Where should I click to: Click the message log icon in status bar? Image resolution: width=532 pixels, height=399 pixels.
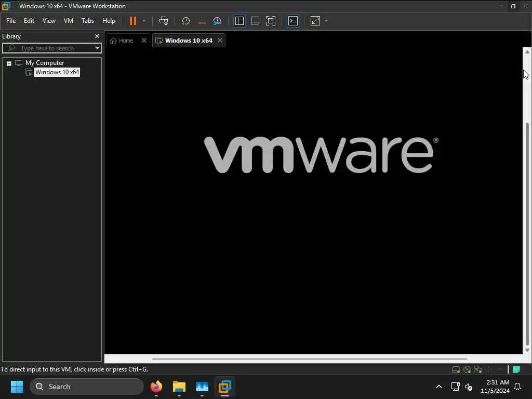coord(516,369)
